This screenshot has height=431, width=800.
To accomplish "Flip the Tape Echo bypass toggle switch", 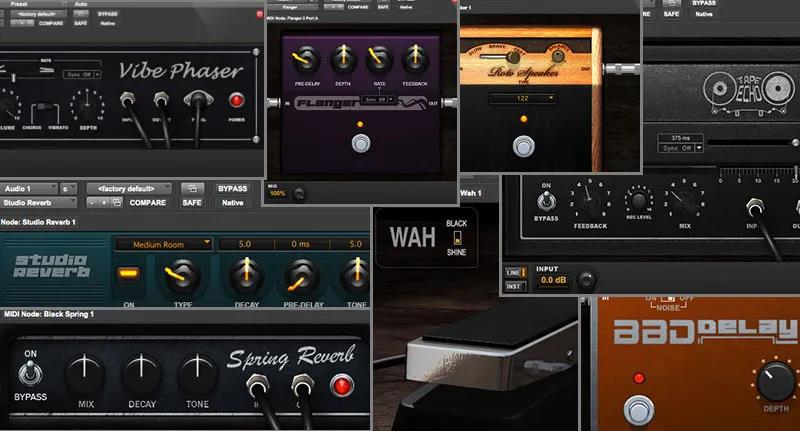I will click(547, 202).
